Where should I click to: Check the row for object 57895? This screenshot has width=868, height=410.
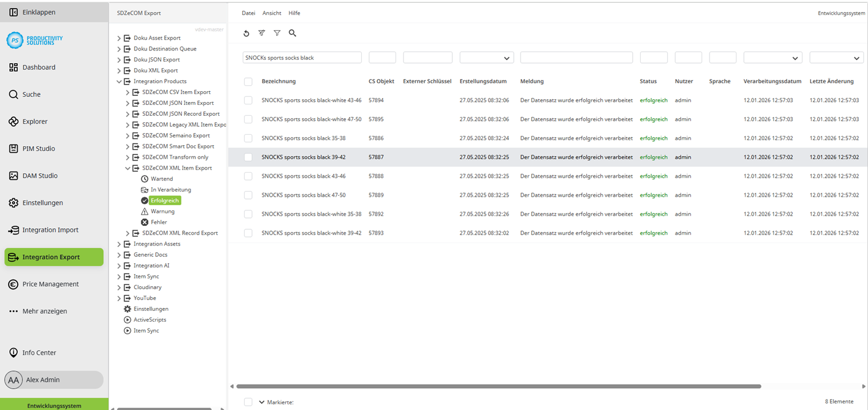point(248,119)
